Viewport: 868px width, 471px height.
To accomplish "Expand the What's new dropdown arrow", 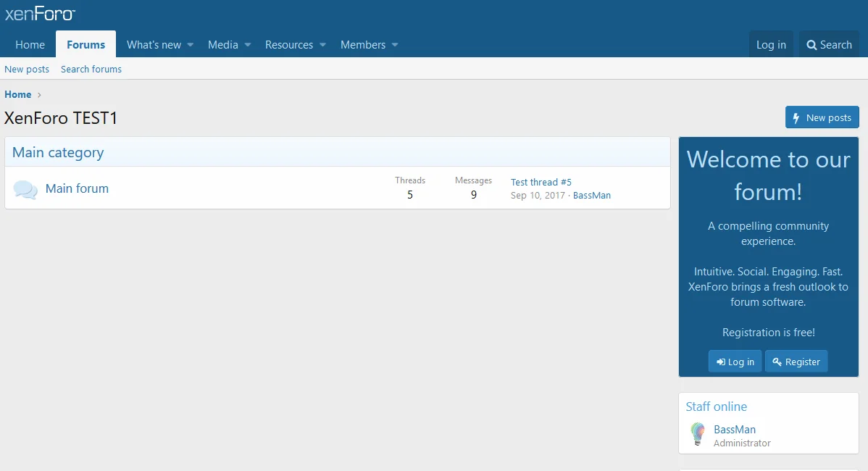I will 191,45.
